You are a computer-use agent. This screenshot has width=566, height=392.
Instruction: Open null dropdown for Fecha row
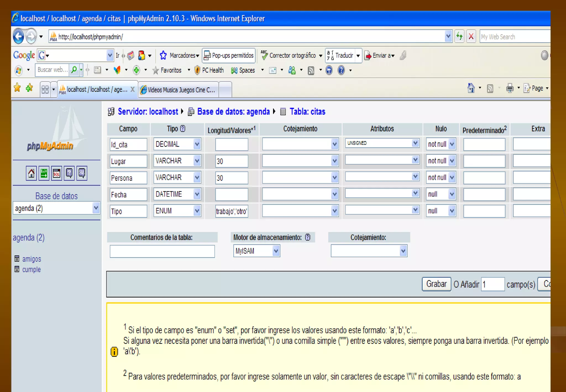coord(452,194)
